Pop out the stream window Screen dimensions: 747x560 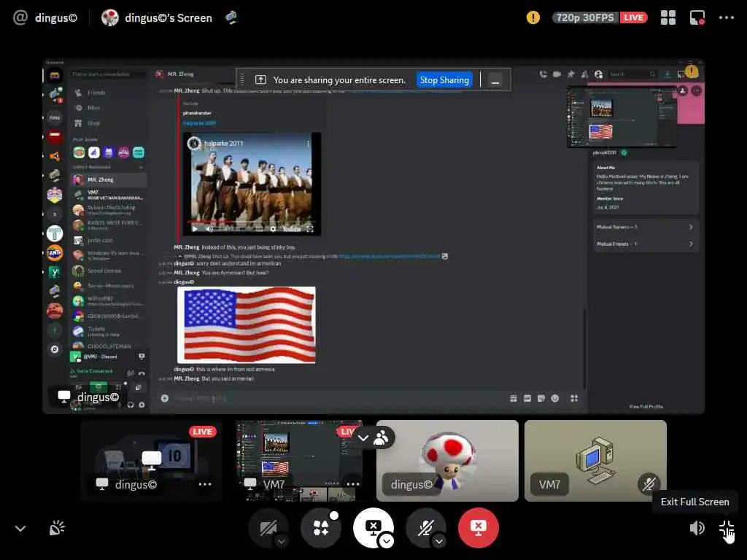(697, 18)
